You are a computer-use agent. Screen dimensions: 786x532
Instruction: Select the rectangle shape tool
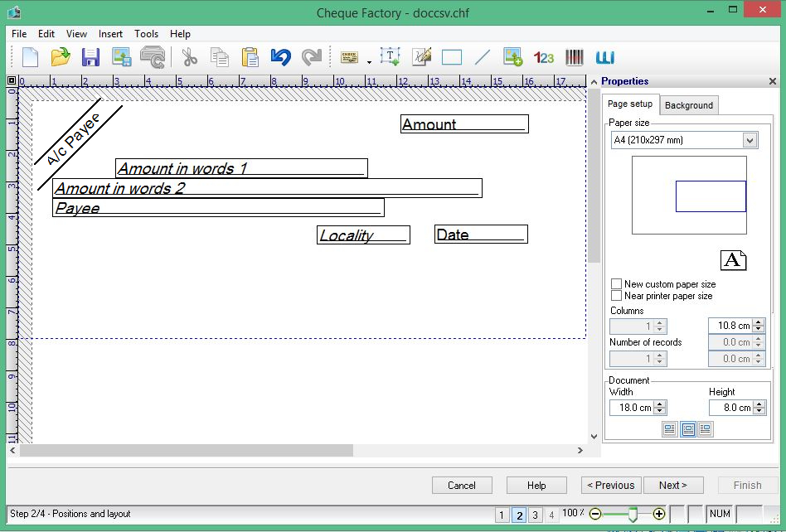click(x=452, y=57)
